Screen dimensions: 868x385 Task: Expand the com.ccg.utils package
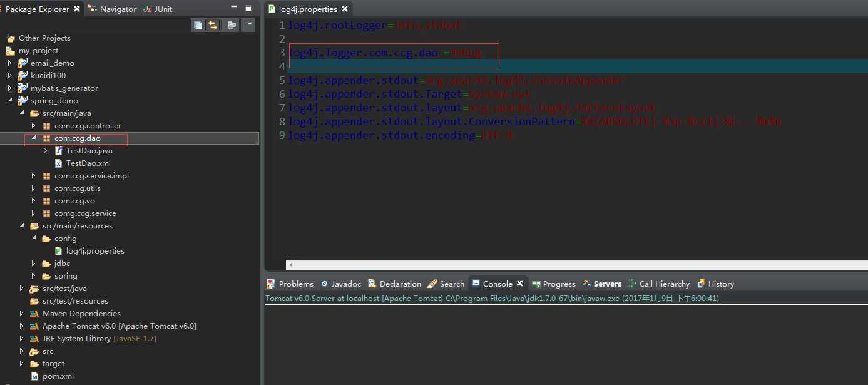click(34, 188)
